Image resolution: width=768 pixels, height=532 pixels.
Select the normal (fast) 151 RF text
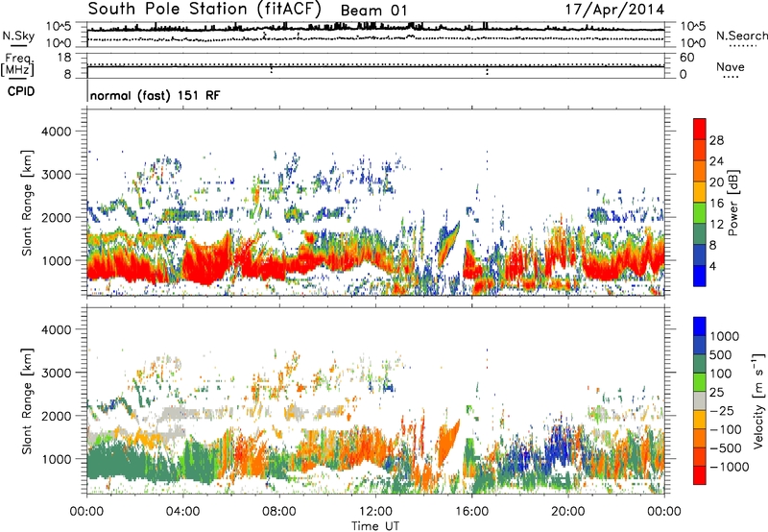tap(155, 95)
